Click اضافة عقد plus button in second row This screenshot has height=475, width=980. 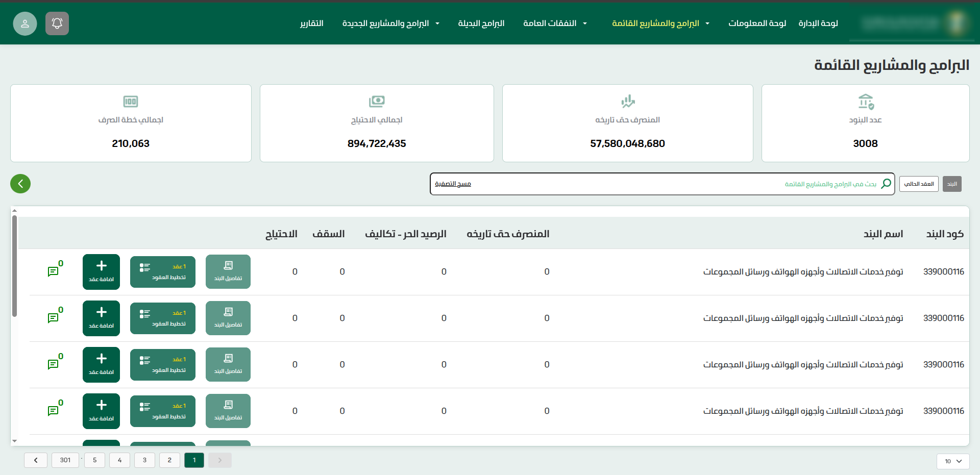101,318
